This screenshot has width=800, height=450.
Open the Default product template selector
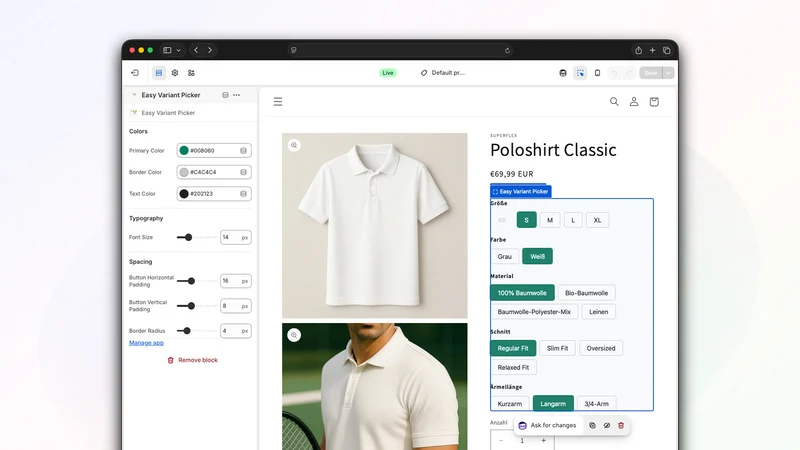[443, 73]
